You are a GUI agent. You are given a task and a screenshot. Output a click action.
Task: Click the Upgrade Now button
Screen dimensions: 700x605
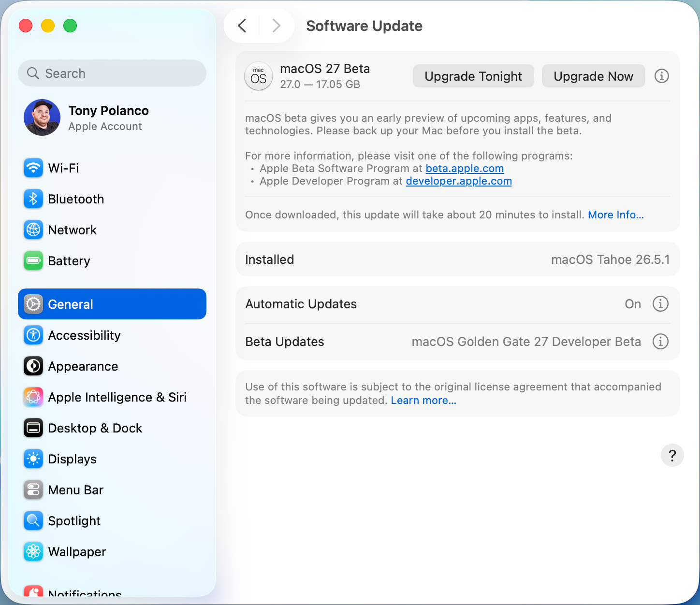point(593,76)
